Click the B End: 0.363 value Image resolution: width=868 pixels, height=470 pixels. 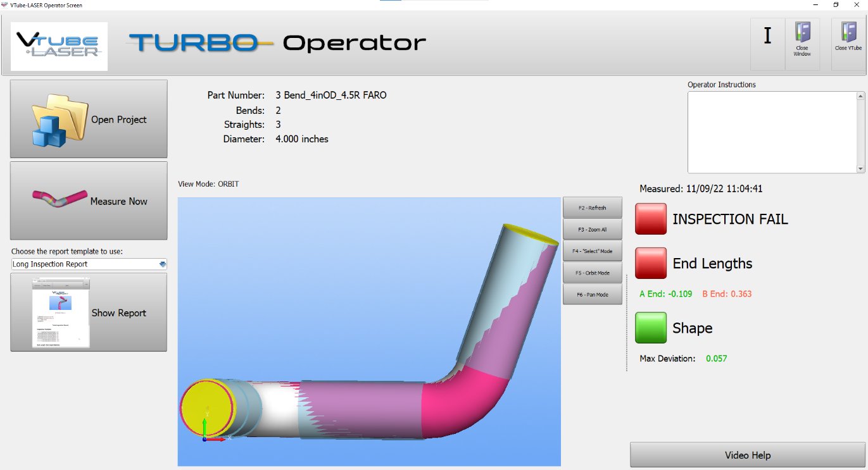coord(727,294)
